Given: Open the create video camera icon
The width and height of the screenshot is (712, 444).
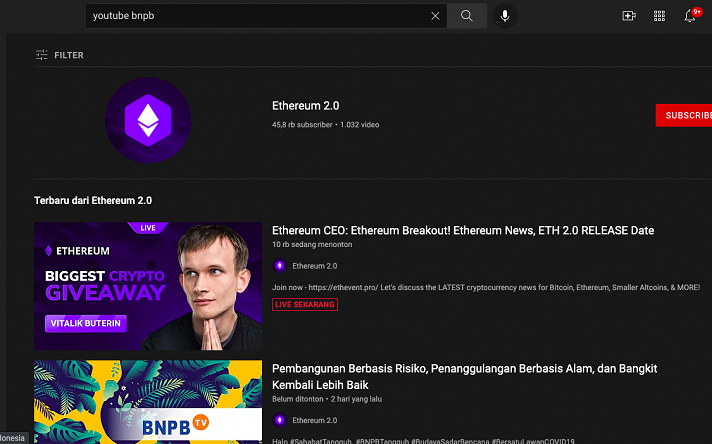Looking at the screenshot, I should 629,16.
